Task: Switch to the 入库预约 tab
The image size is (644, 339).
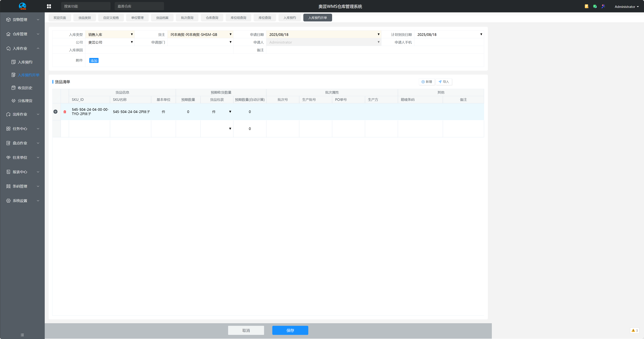Action: coord(289,18)
